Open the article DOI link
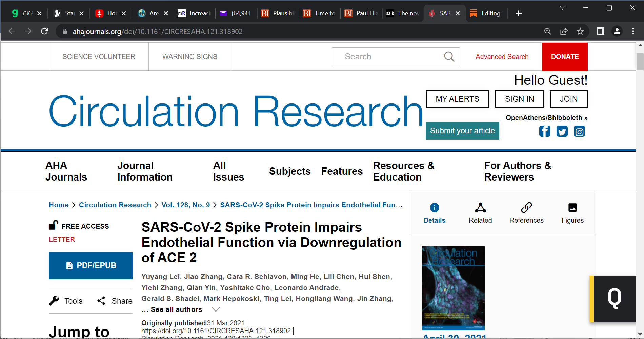Image resolution: width=644 pixels, height=339 pixels. tap(216, 331)
